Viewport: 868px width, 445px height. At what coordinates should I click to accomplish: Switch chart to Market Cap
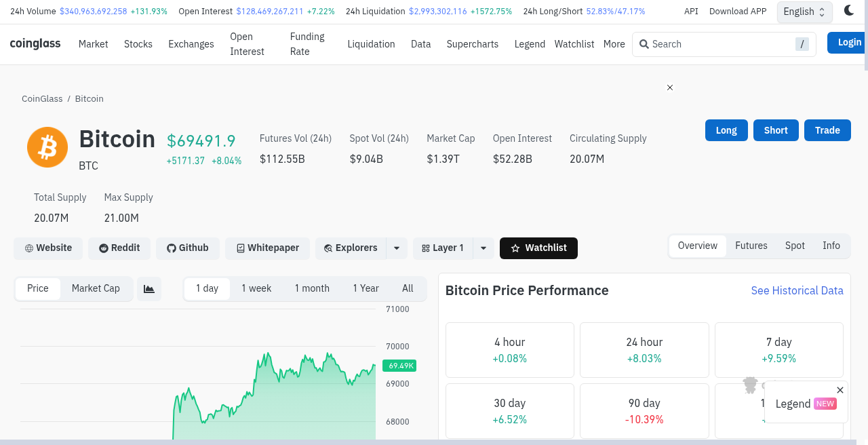(x=96, y=288)
